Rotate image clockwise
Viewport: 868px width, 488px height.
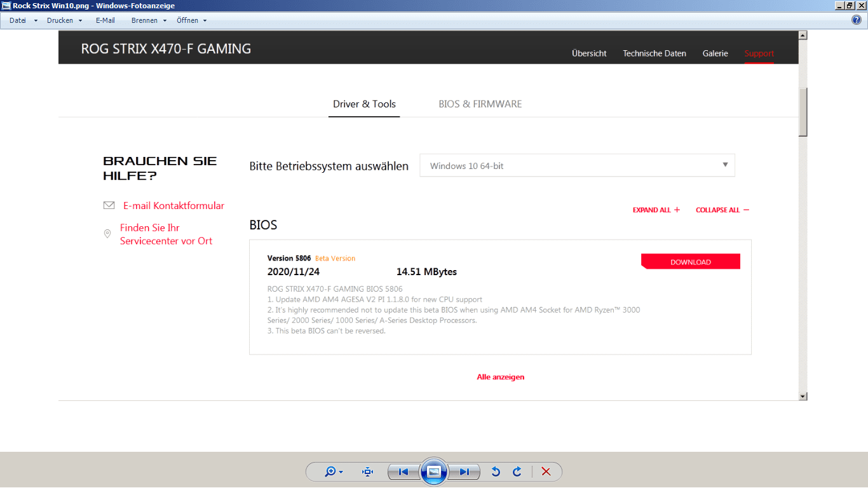tap(517, 471)
